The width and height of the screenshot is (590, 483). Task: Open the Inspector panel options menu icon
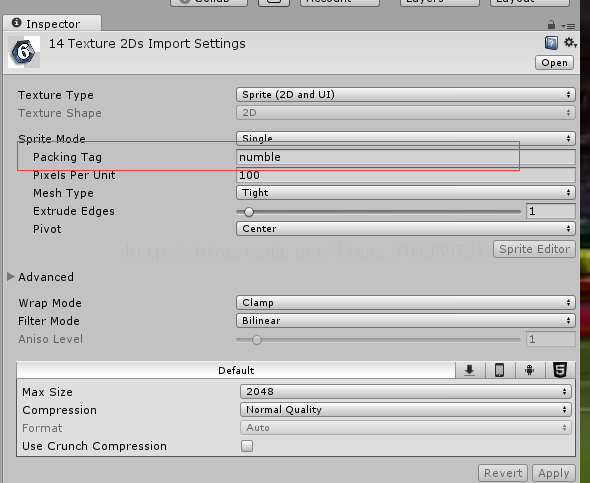coord(568,26)
